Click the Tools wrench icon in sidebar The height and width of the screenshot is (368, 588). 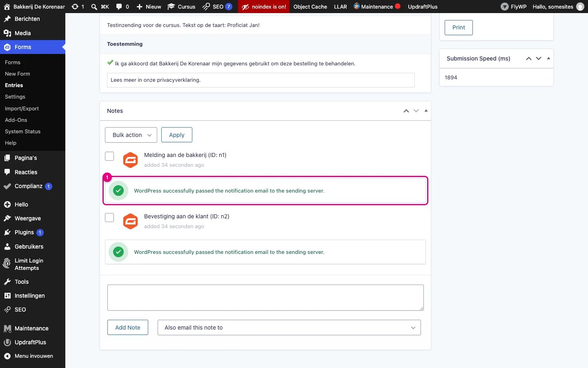coord(7,282)
